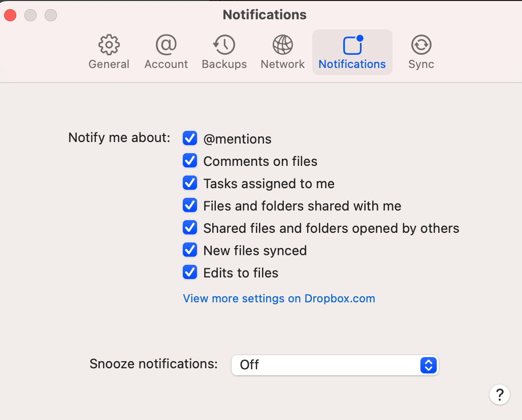The image size is (522, 420).
Task: Close the Notifications preferences window
Action: [10, 15]
